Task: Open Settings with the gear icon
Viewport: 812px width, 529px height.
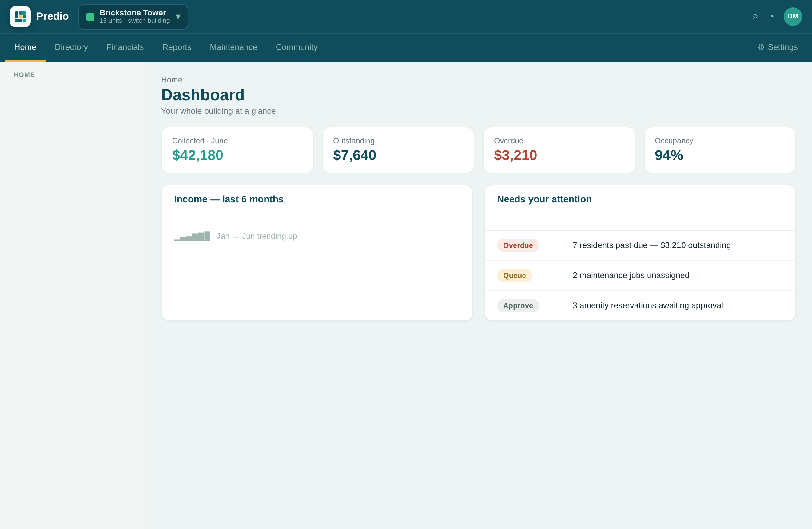Action: click(x=778, y=47)
